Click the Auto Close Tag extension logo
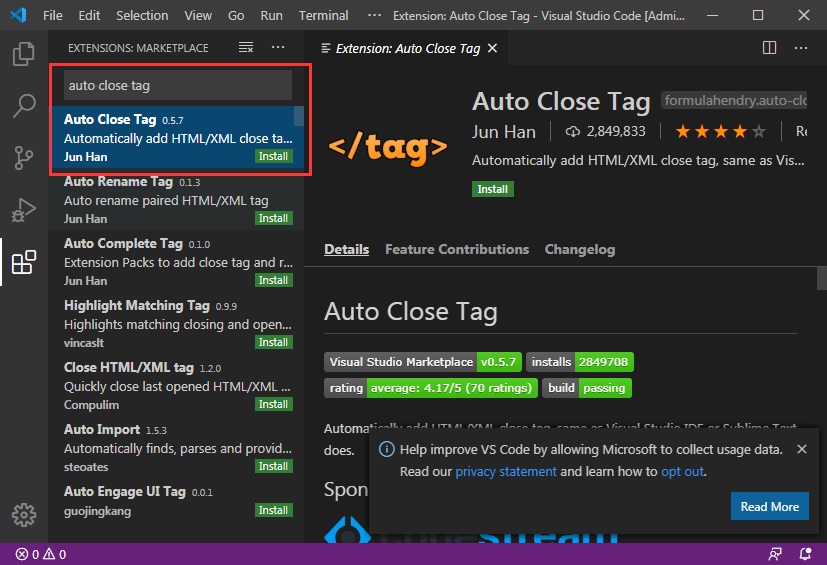 coord(388,147)
